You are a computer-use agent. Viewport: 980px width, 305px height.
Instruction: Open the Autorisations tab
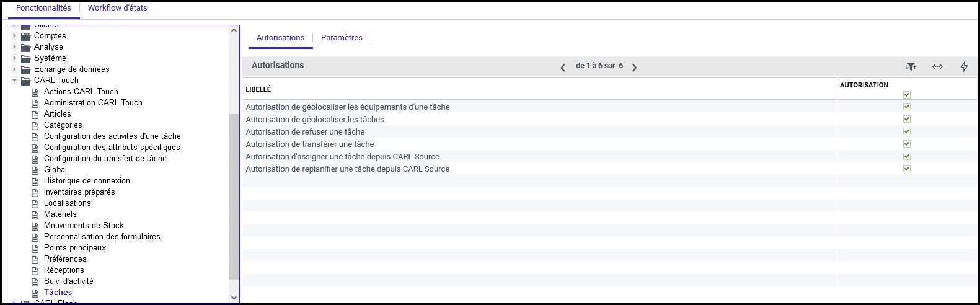click(280, 38)
